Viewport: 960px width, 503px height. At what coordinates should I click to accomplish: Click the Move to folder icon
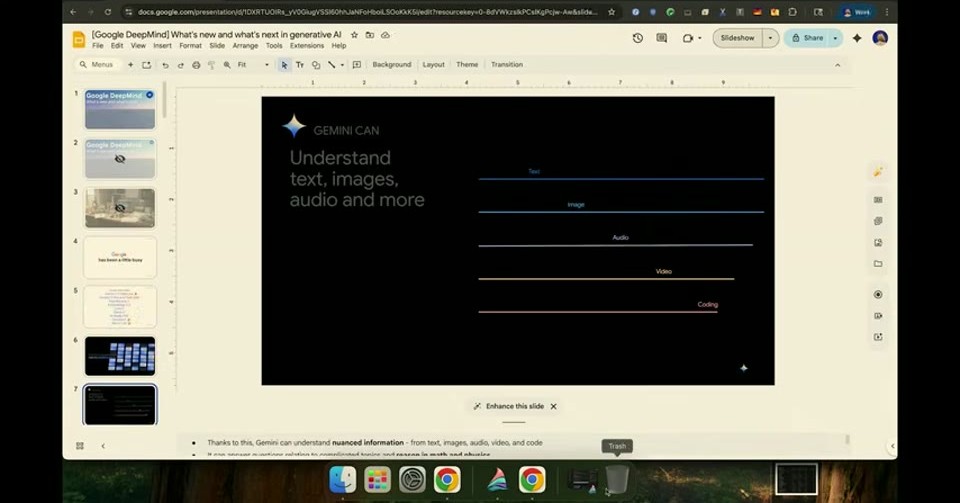tap(370, 35)
